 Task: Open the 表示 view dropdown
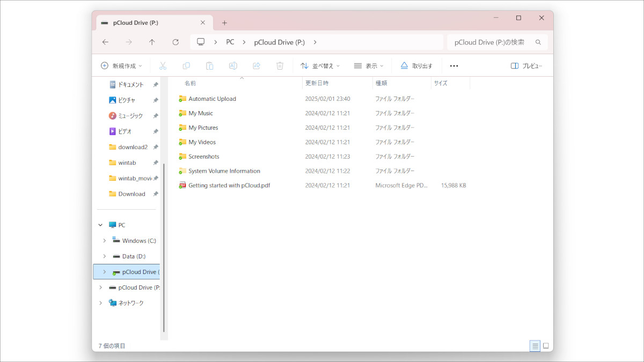[x=369, y=65]
